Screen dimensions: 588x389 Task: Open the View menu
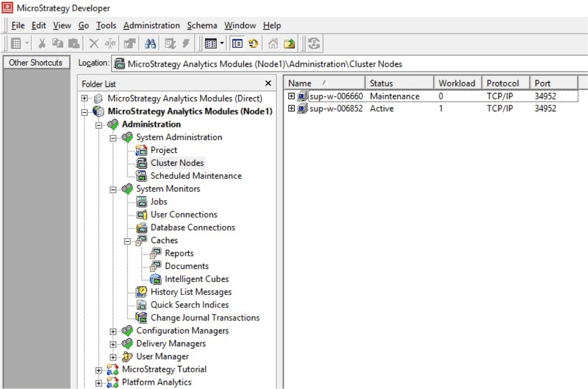[x=62, y=25]
